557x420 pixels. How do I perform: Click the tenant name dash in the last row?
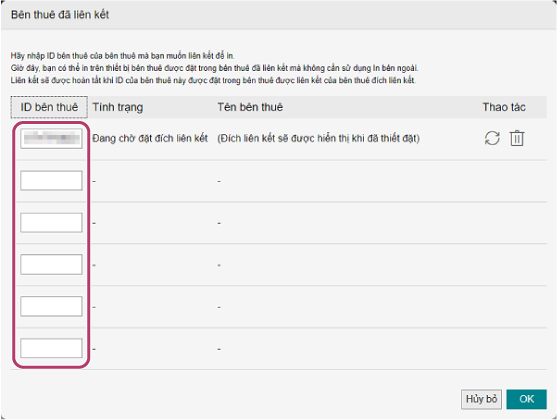[x=219, y=349]
